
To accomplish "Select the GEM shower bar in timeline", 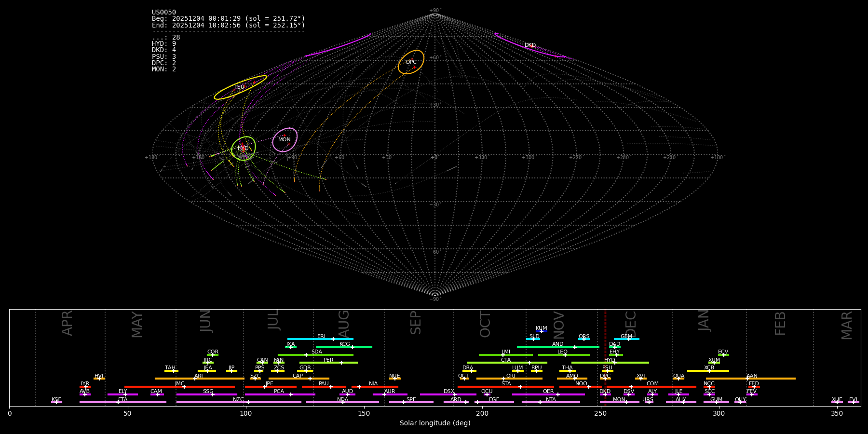I will [626, 339].
